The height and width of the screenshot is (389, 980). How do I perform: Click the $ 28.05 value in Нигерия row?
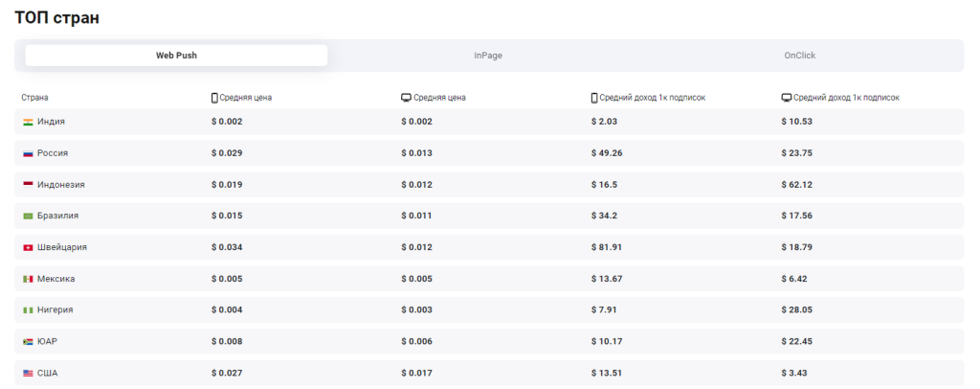click(797, 310)
